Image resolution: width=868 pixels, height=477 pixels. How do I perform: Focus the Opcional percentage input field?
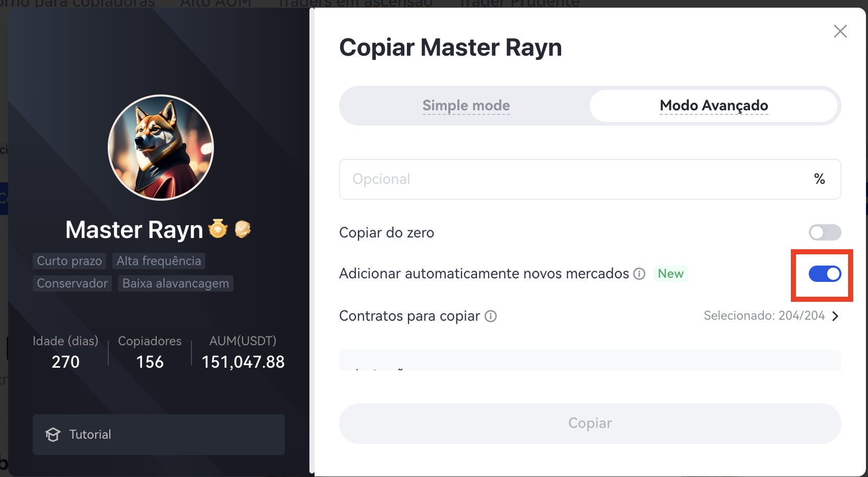click(x=590, y=179)
